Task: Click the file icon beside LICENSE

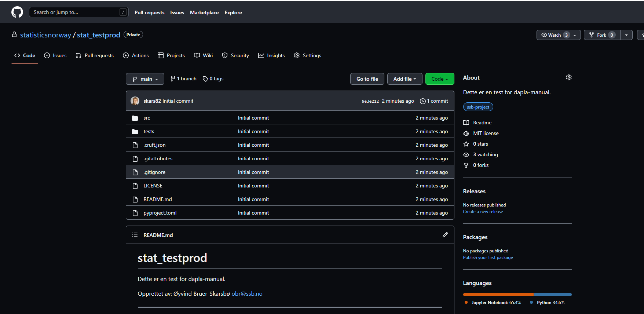Action: pos(135,186)
